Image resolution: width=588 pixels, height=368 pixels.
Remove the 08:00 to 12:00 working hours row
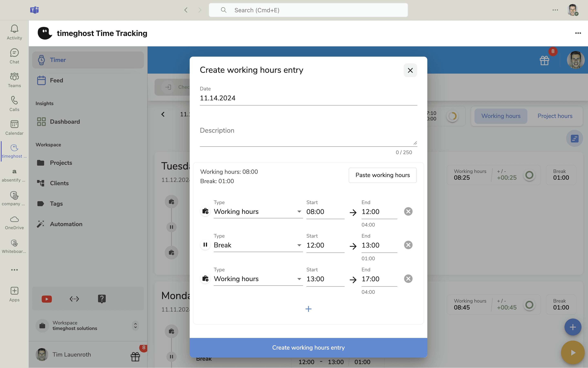pos(408,211)
